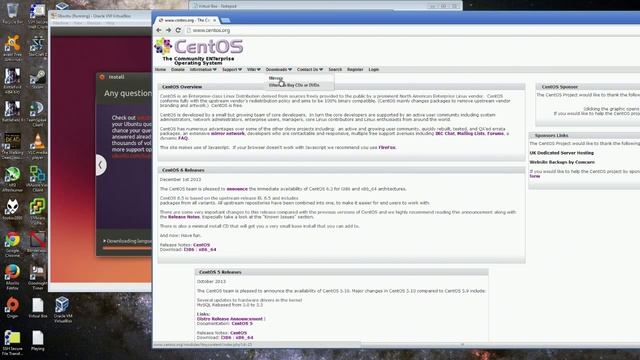Image resolution: width=640 pixels, height=360 pixels.
Task: Open a new browser tab
Action: coord(226,20)
